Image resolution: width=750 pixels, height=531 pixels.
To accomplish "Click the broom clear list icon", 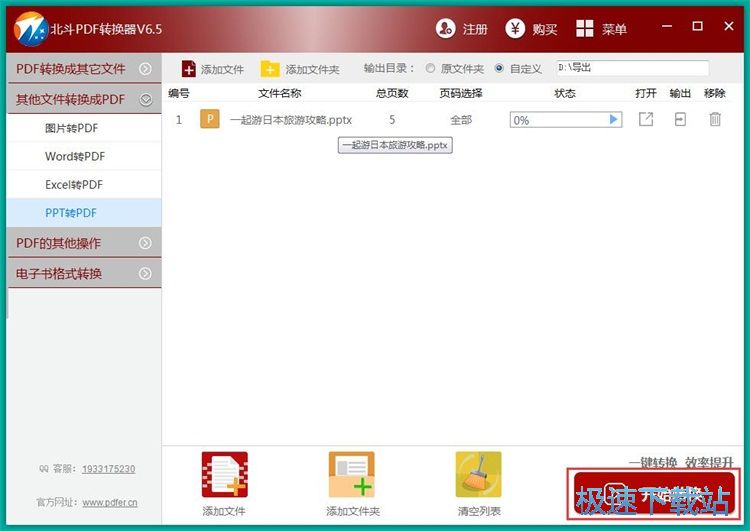I will point(478,475).
